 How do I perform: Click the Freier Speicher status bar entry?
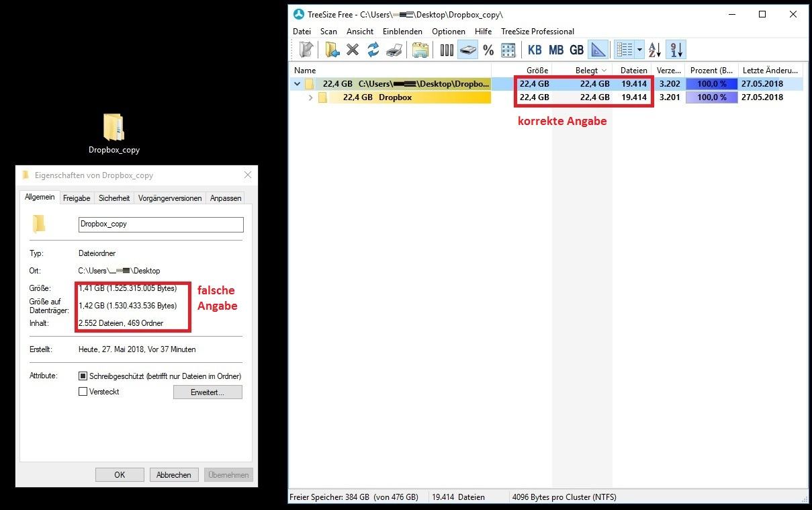[x=354, y=497]
